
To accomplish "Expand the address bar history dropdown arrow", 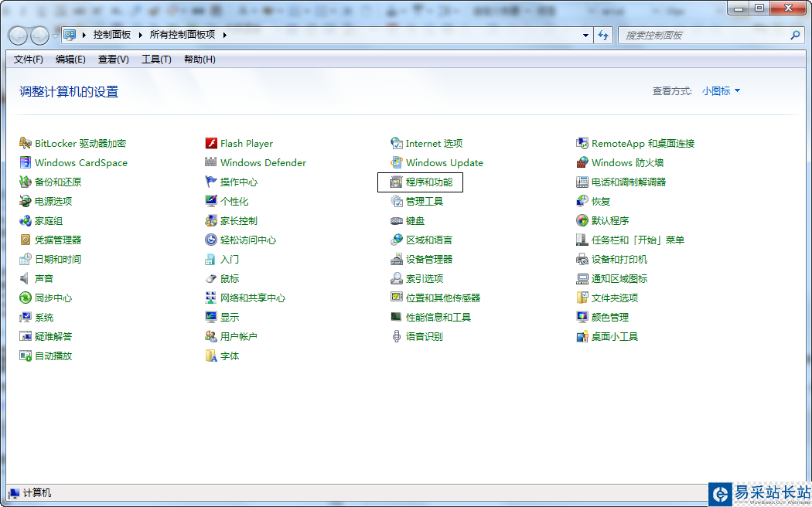I will (585, 36).
